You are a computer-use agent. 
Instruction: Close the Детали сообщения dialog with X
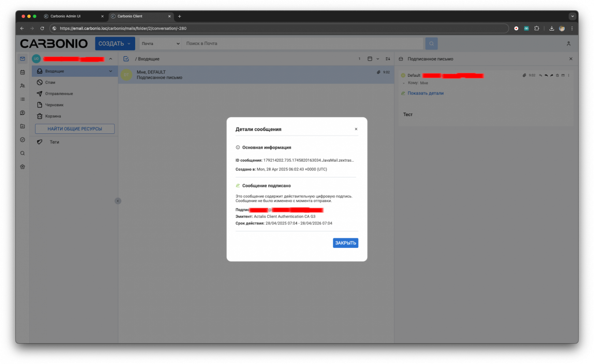[x=356, y=129]
